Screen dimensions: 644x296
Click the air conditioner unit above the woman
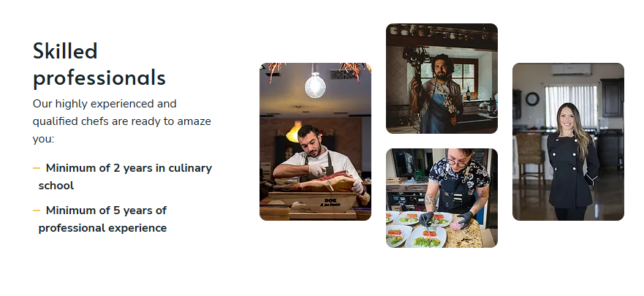click(x=572, y=69)
